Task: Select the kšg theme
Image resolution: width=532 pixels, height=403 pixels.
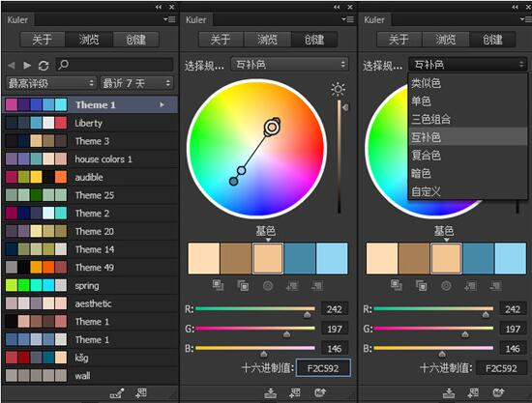Action: 90,358
